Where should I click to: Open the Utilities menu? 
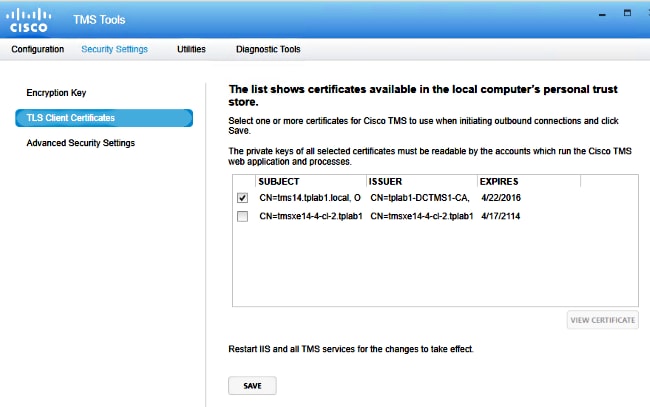191,49
